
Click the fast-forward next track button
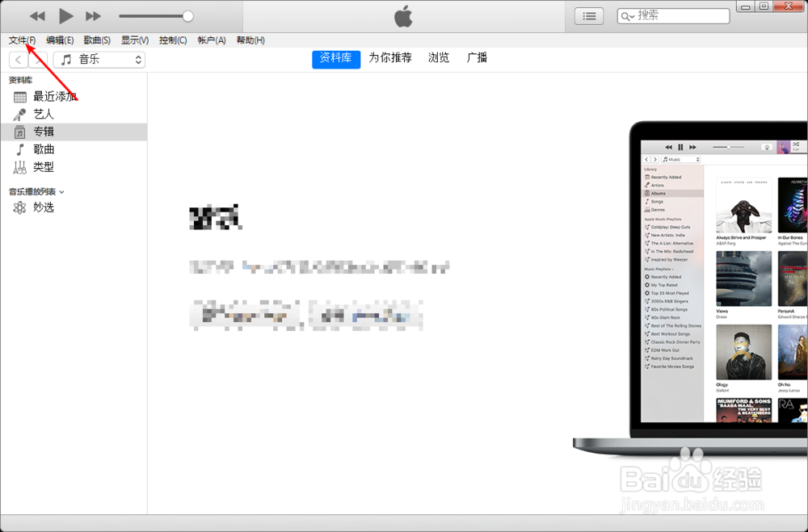[x=93, y=16]
